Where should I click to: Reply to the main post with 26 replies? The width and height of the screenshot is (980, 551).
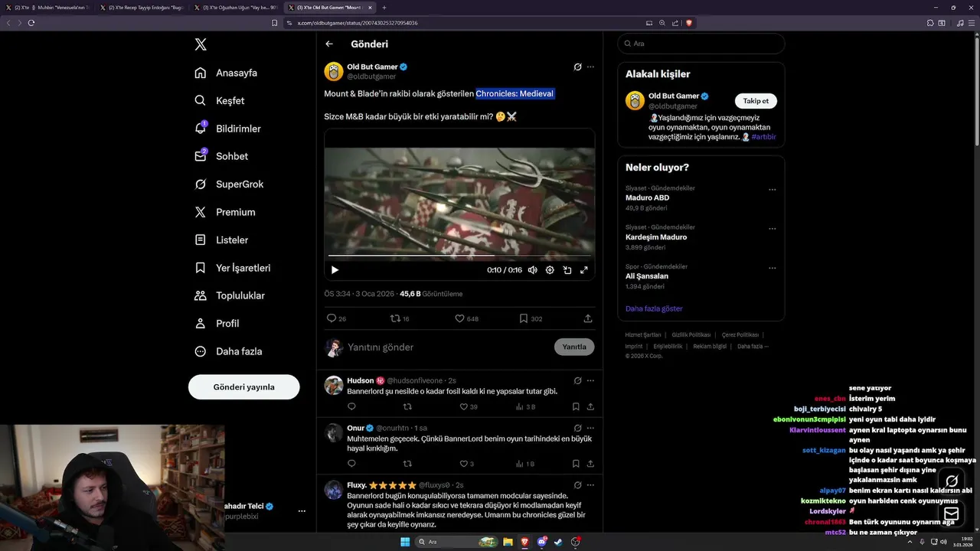[336, 318]
